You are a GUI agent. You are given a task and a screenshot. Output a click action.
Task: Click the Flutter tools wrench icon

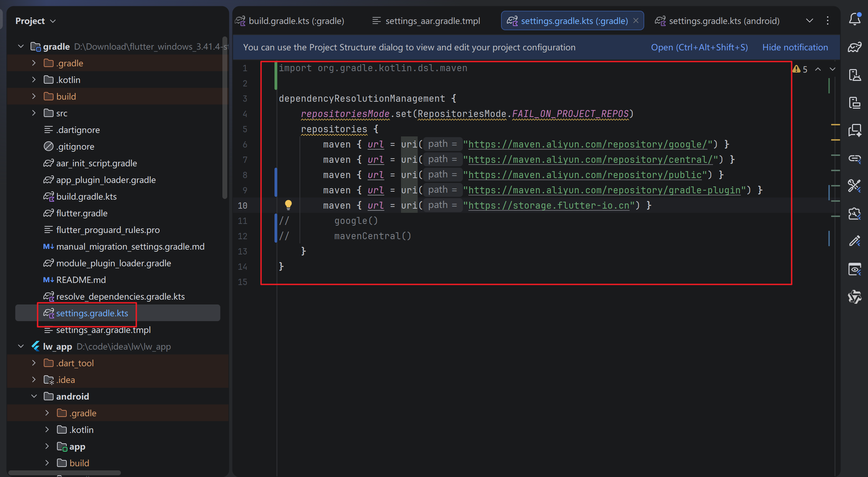pyautogui.click(x=854, y=186)
